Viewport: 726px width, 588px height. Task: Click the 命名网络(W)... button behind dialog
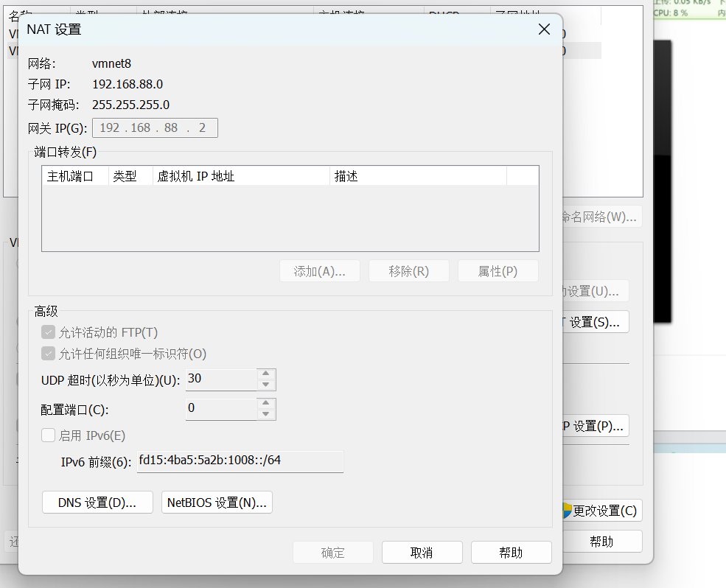point(602,216)
